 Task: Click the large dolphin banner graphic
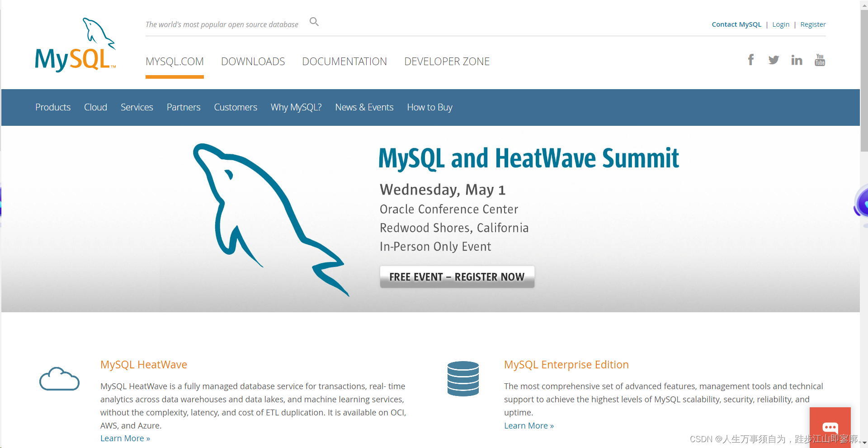point(270,219)
